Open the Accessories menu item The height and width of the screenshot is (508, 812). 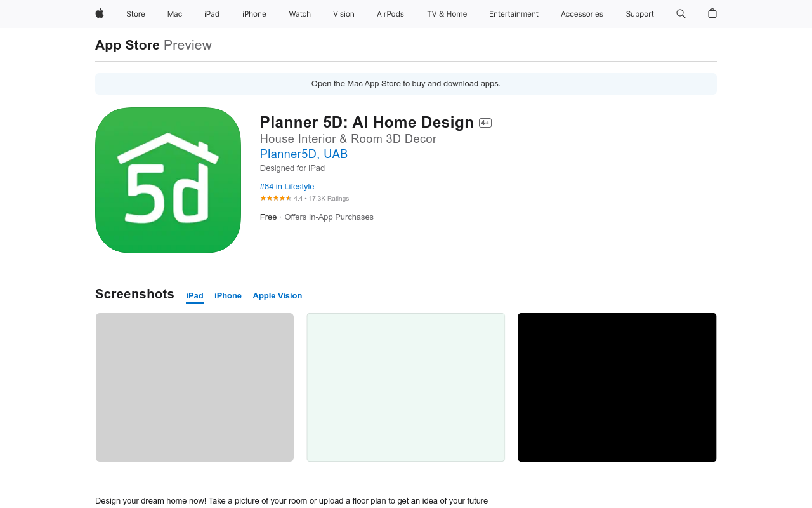coord(582,14)
